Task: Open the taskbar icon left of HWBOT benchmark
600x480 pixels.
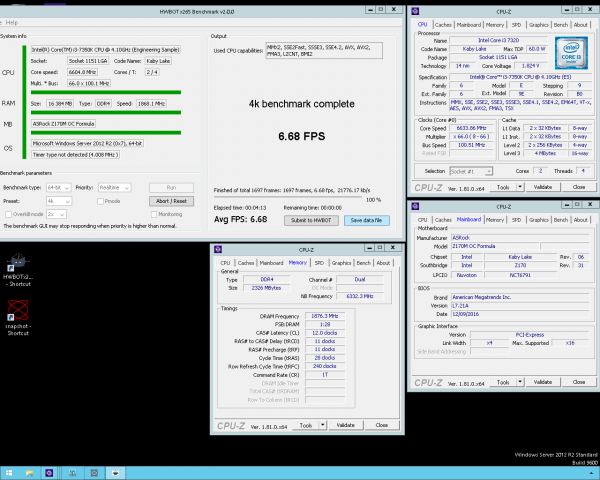Action: 94,473
